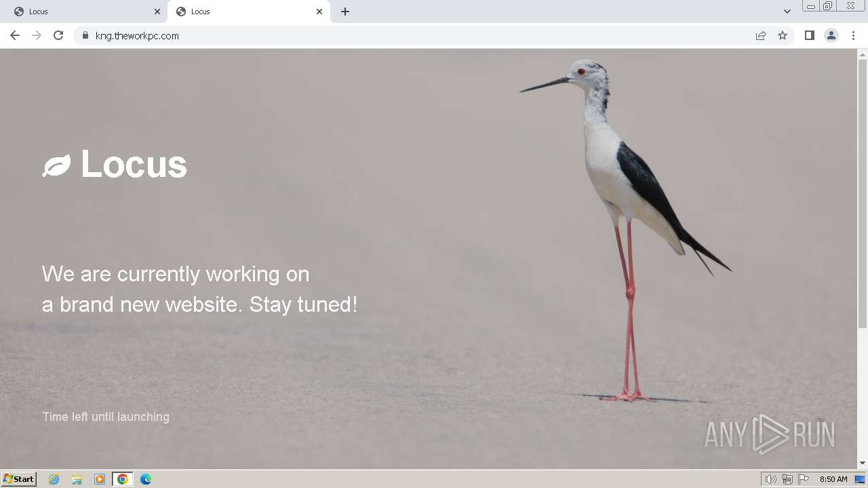Click the vertical scrollbar thumb
Viewport: 868px width, 488px height.
click(863, 194)
